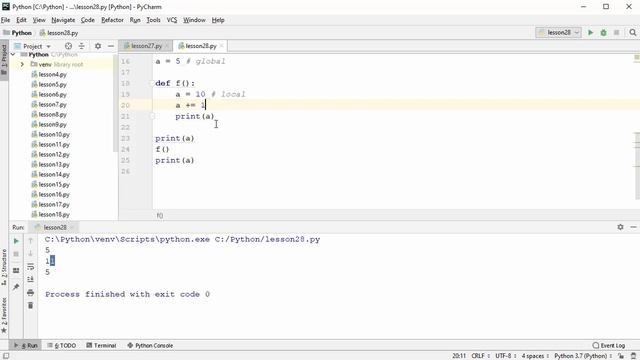Click the stop icon in the top toolbar
640x360 pixels.
616,33
